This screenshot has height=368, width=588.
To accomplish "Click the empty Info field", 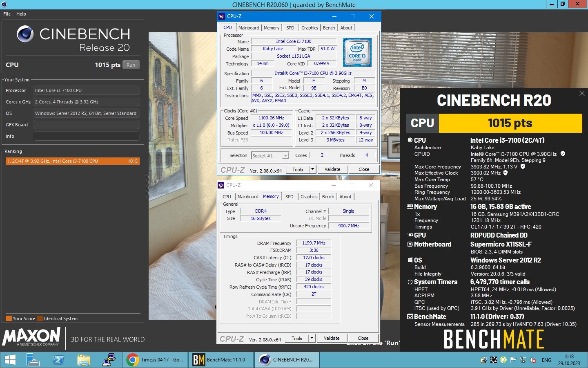I will 86,136.
